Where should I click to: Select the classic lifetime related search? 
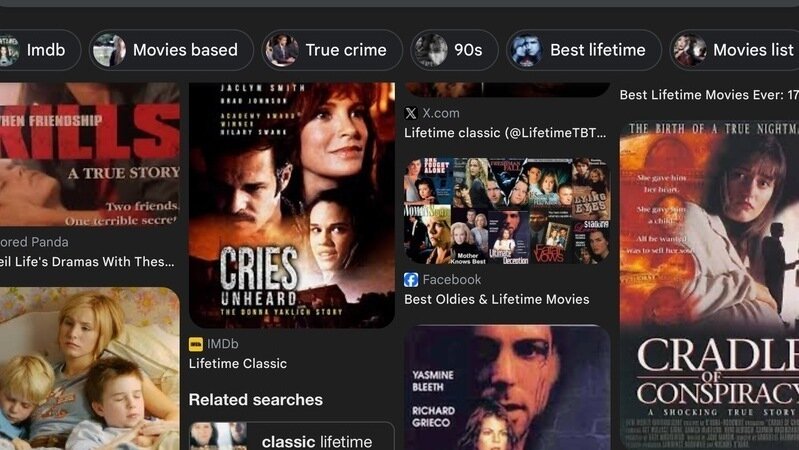(x=292, y=436)
